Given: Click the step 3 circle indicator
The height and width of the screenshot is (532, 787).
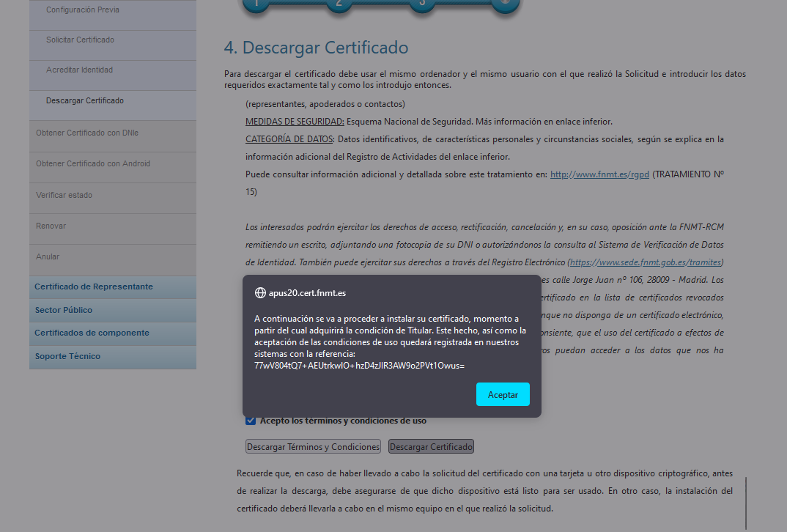Looking at the screenshot, I should click(421, 4).
